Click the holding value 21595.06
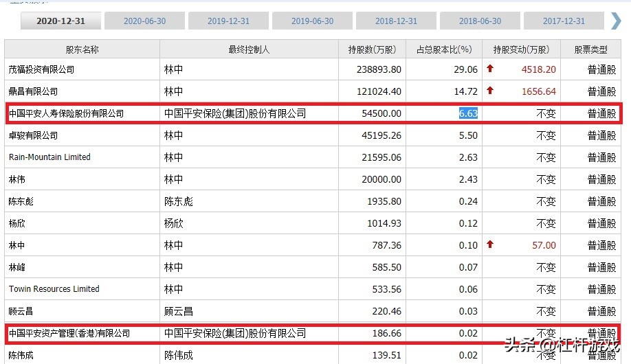 click(381, 157)
